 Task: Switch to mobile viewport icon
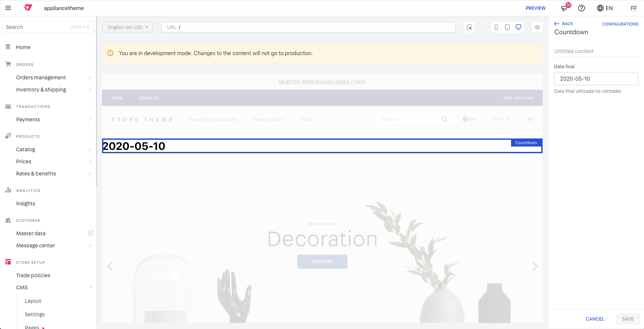tap(496, 27)
